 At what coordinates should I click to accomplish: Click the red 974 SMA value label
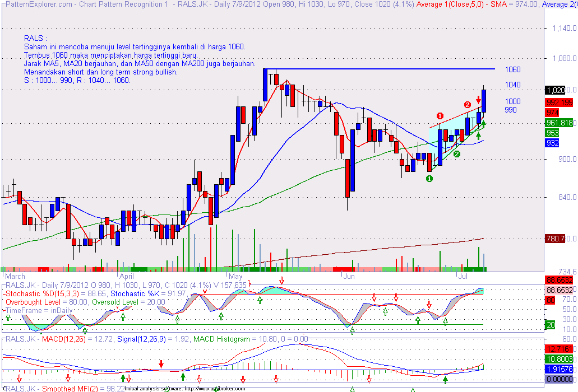pos(552,112)
